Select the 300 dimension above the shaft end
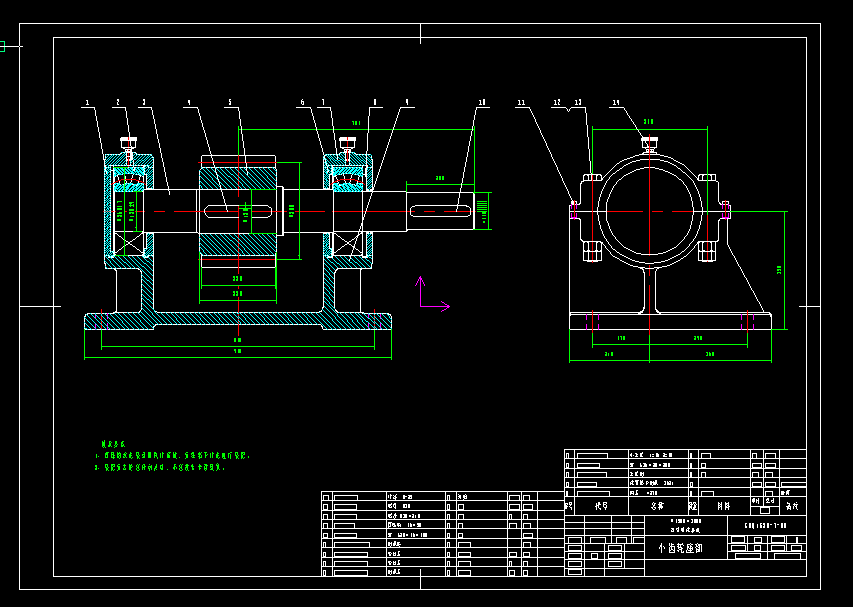 tap(440, 178)
